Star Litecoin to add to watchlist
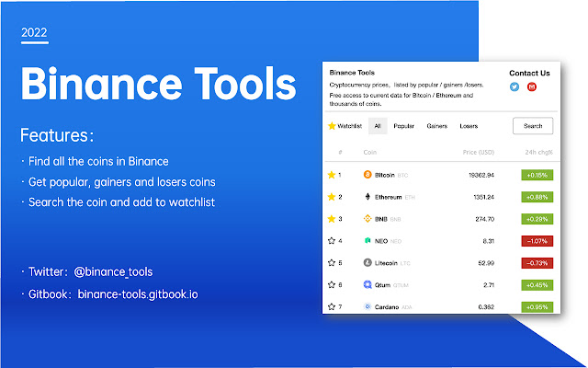Viewport: 588px width, 368px height. pos(332,262)
